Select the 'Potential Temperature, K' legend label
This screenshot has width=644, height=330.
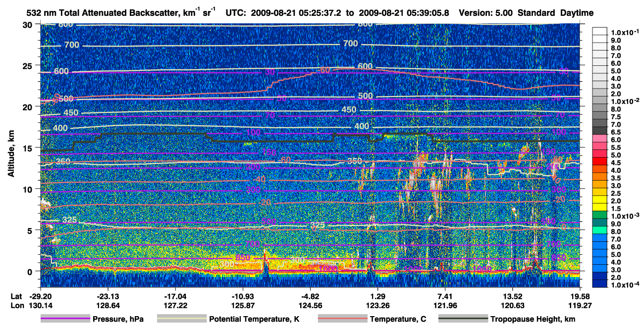[x=254, y=320]
